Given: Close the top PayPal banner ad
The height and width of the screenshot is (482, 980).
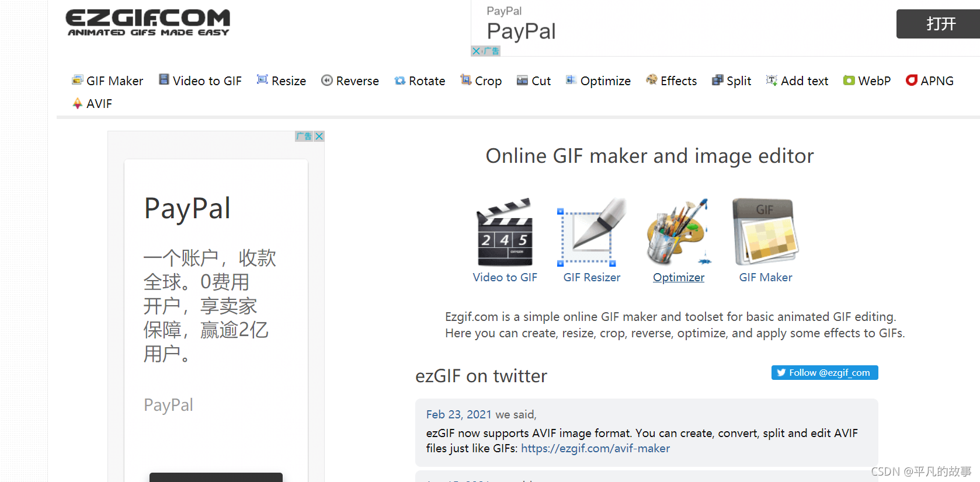Looking at the screenshot, I should (476, 51).
